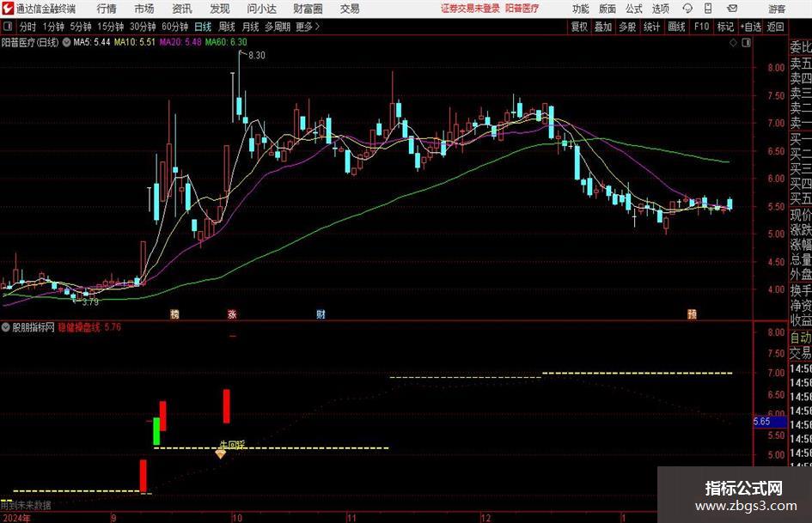Open the 市场 menu
The image size is (812, 523).
(x=144, y=9)
